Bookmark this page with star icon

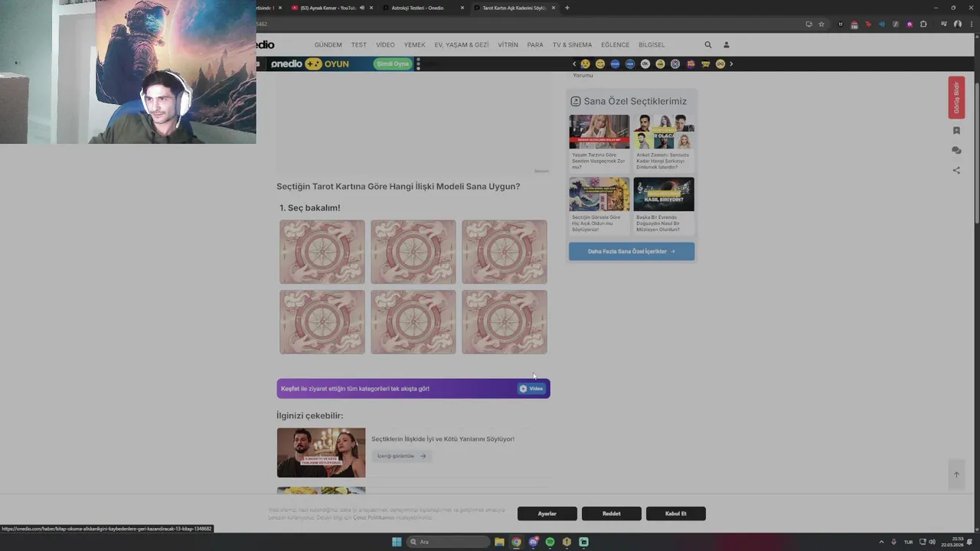click(x=822, y=24)
